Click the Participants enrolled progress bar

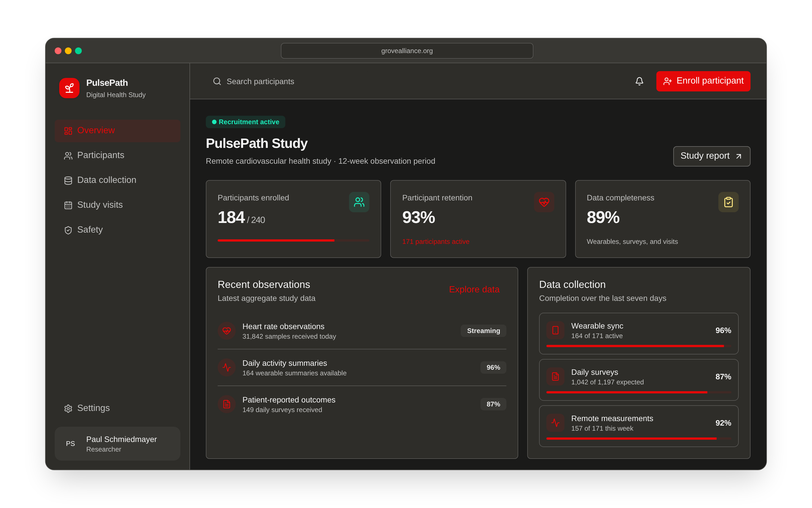[x=293, y=240]
